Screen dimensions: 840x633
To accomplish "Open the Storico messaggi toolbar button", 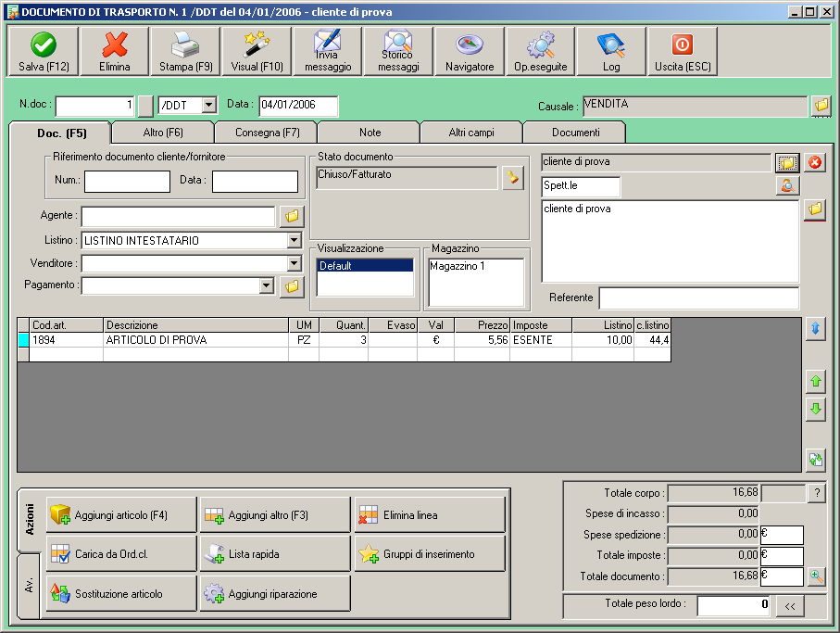I will (398, 51).
